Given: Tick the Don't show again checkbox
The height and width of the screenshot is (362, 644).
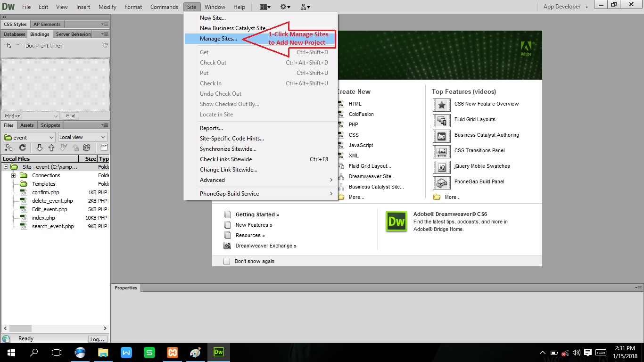Looking at the screenshot, I should (x=227, y=261).
